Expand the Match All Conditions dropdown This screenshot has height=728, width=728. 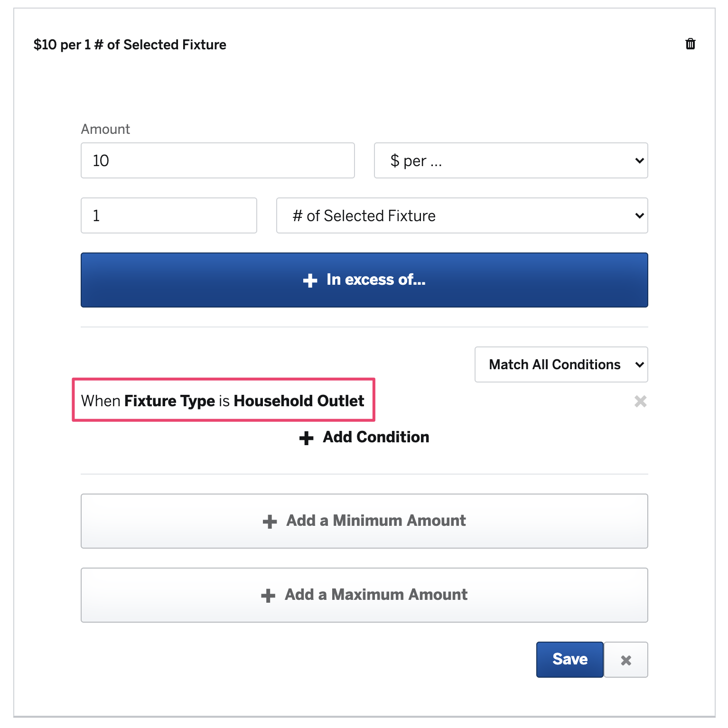coord(561,364)
